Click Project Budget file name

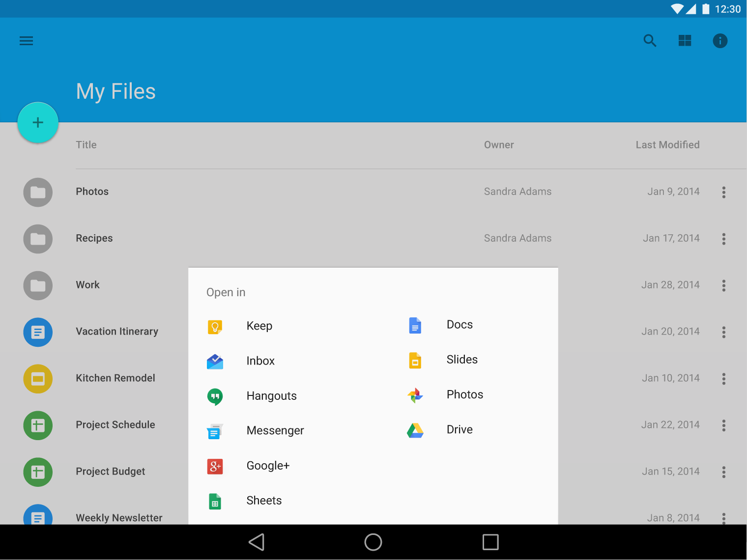[111, 472]
